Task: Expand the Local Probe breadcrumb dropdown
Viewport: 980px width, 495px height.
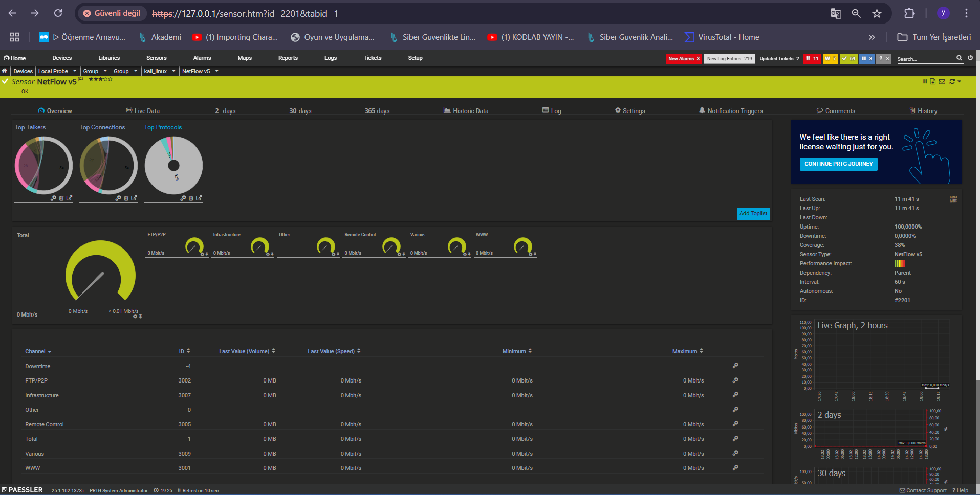Action: 75,71
